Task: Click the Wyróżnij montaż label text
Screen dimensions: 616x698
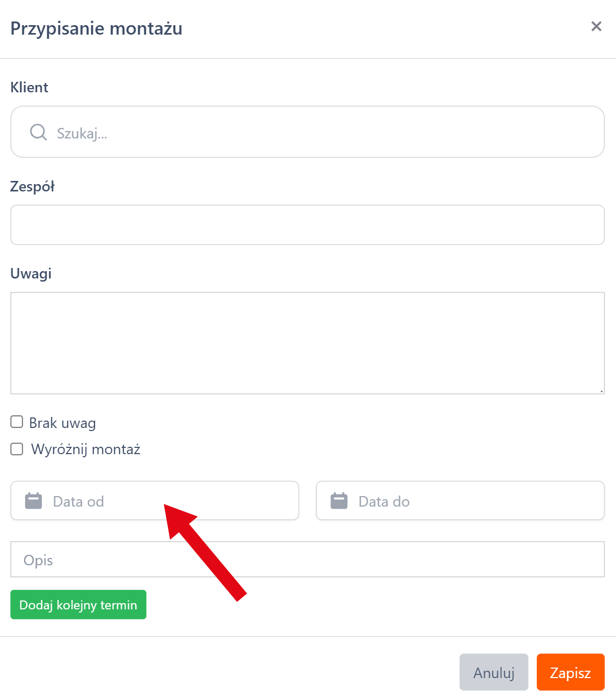Action: pyautogui.click(x=86, y=449)
